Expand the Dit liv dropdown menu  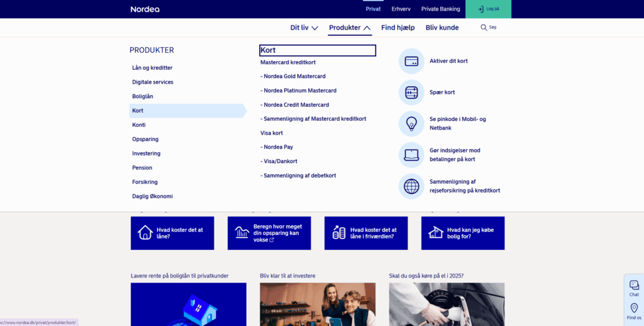[x=304, y=28]
